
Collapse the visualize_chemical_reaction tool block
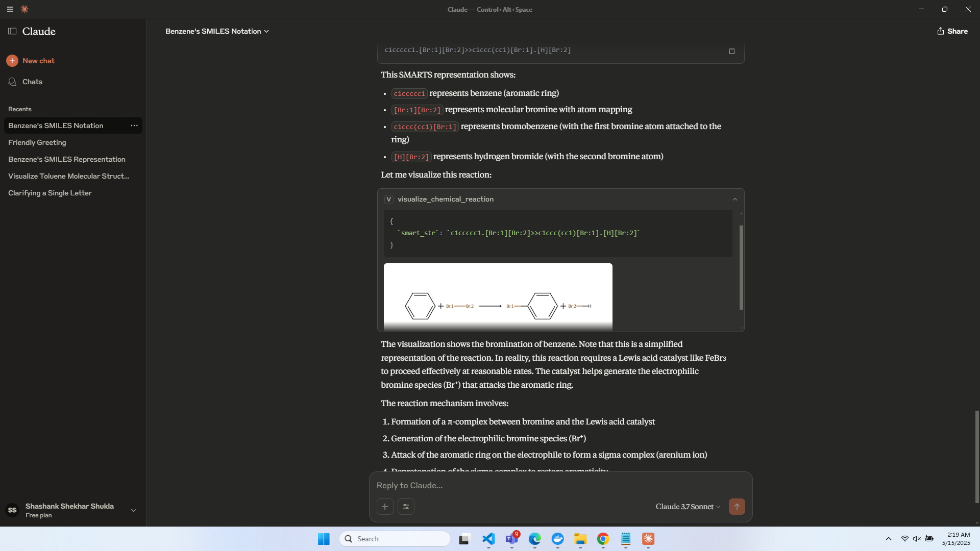click(x=734, y=199)
